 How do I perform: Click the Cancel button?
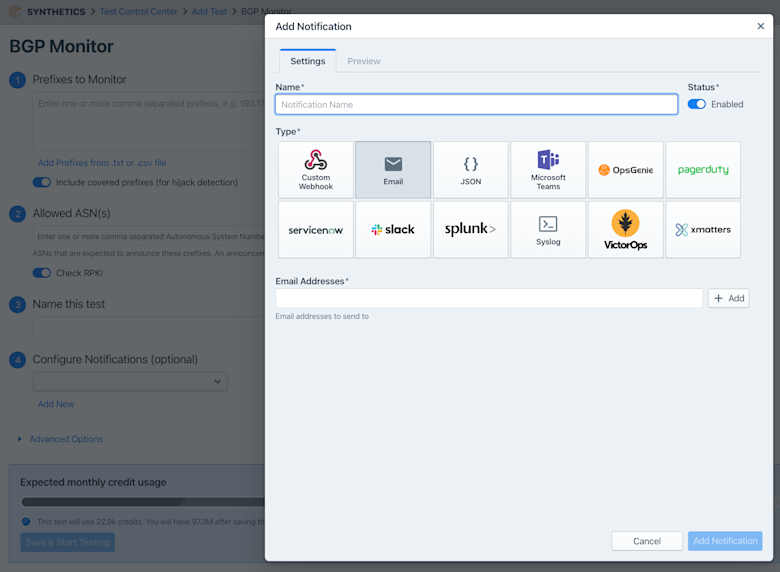tap(647, 541)
